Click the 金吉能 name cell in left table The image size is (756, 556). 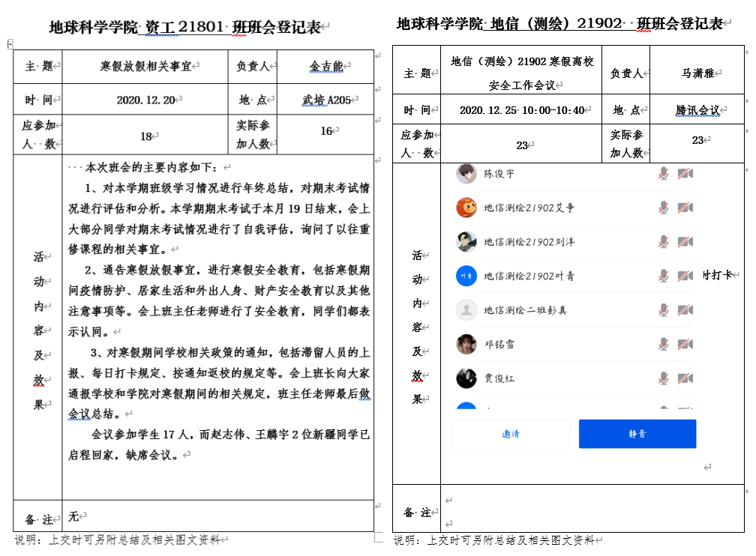[325, 67]
